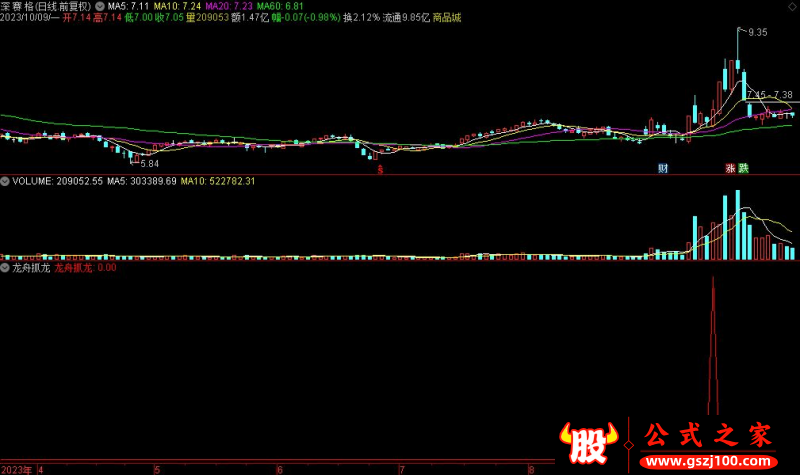The image size is (800, 475).
Task: Click the volume MA10: 522782.31 label
Action: pos(218,181)
